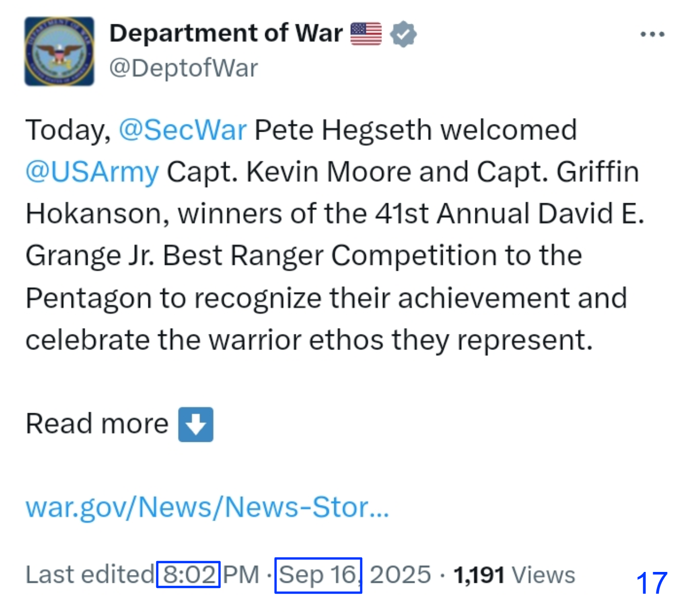Viewport: 685px width, 616px height.
Task: Open the Department of War display name
Action: pos(226,33)
